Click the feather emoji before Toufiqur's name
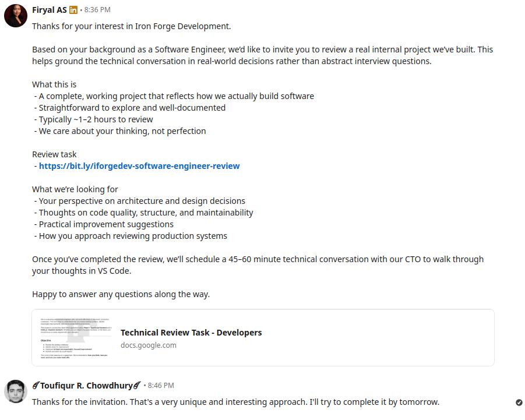 (36, 385)
